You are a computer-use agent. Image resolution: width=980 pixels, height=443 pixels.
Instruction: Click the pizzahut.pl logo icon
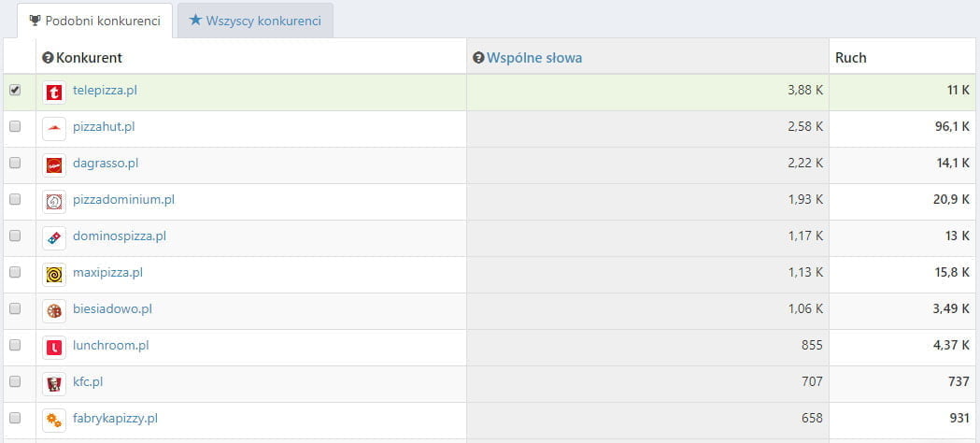(x=54, y=129)
